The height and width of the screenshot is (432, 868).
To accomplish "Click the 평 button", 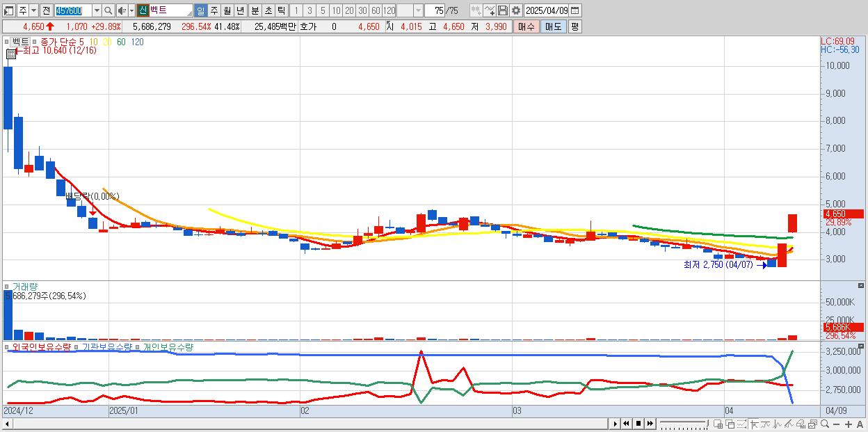I will (x=574, y=26).
